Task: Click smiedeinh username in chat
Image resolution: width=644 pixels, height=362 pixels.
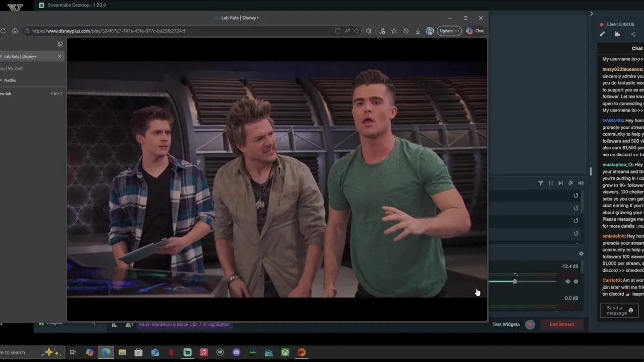Action: [613, 236]
